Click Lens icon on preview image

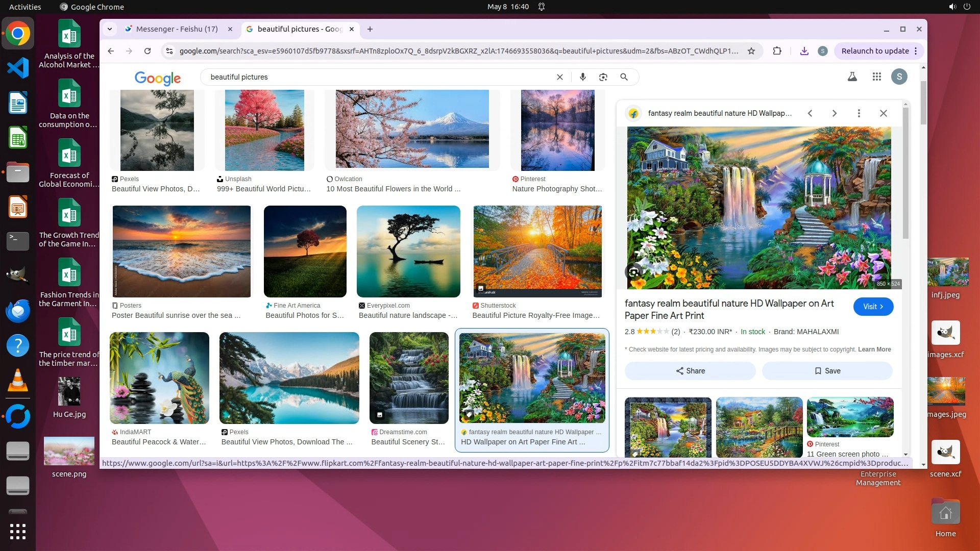point(633,272)
